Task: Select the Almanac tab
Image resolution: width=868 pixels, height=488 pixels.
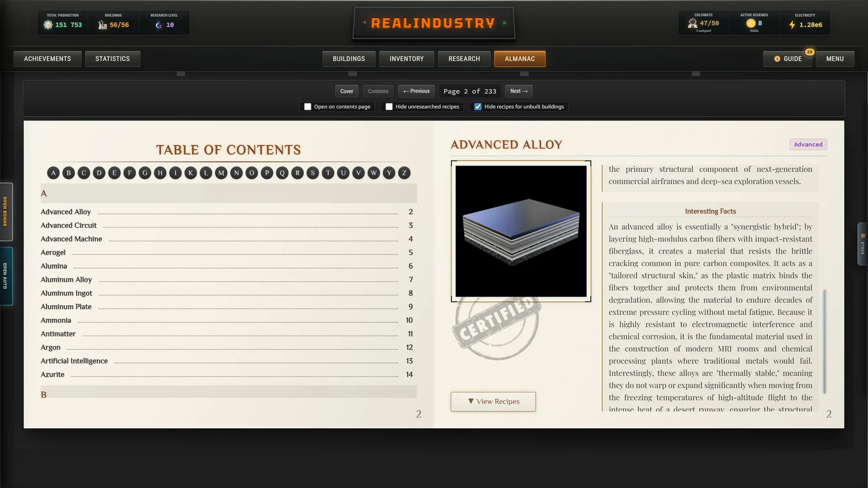Action: click(520, 59)
